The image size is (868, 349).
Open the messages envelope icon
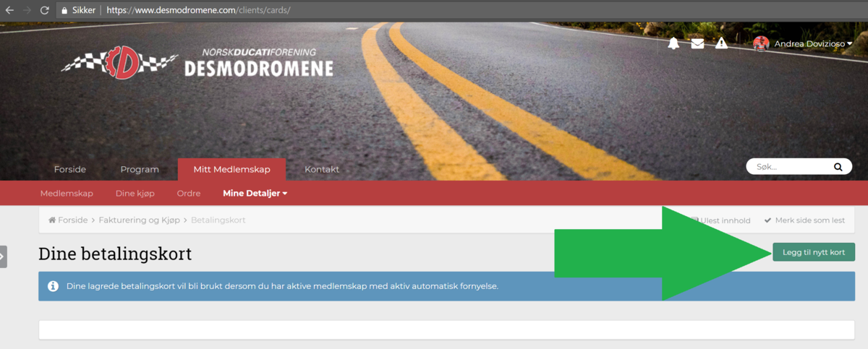697,43
